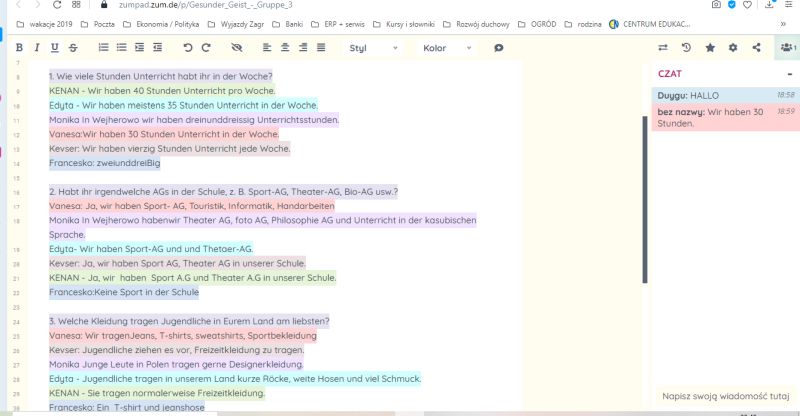
Task: Open the timeslider history icon
Action: click(x=687, y=47)
